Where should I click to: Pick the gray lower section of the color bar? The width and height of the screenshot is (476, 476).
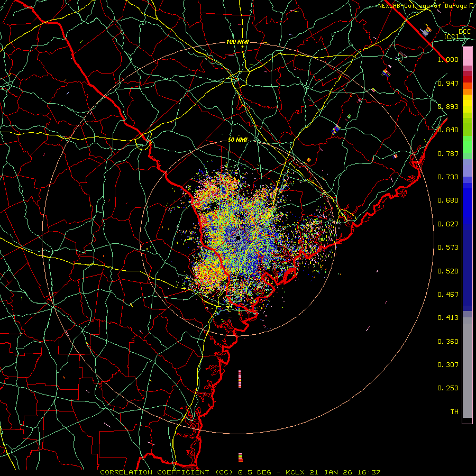point(467,368)
